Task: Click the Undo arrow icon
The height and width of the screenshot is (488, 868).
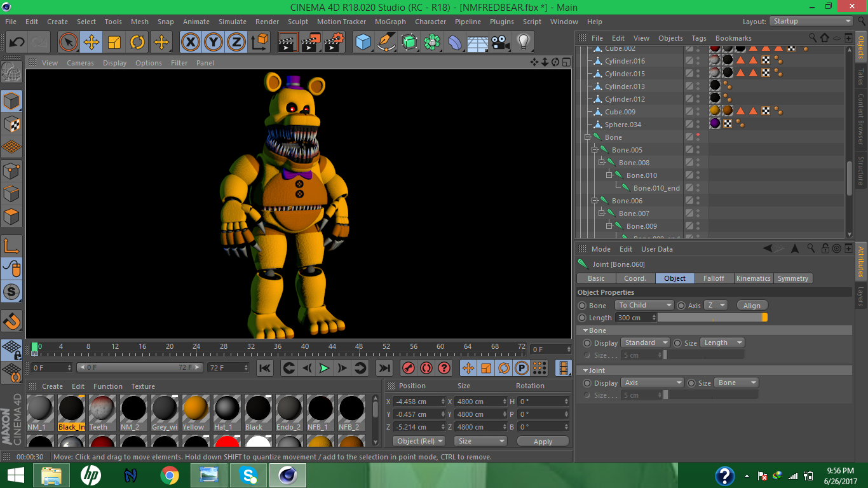Action: coord(17,43)
